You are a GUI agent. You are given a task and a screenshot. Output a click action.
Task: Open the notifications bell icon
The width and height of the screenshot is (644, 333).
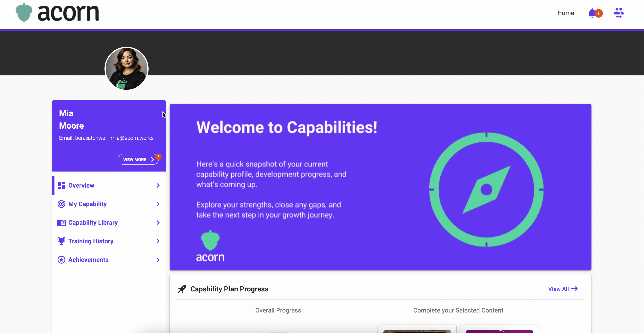592,13
